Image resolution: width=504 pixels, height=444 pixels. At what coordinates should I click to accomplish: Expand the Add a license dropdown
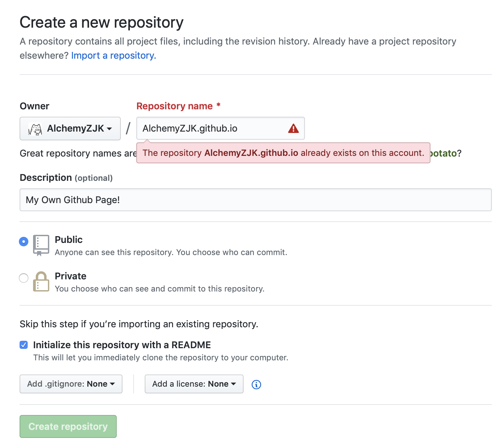[x=194, y=384]
